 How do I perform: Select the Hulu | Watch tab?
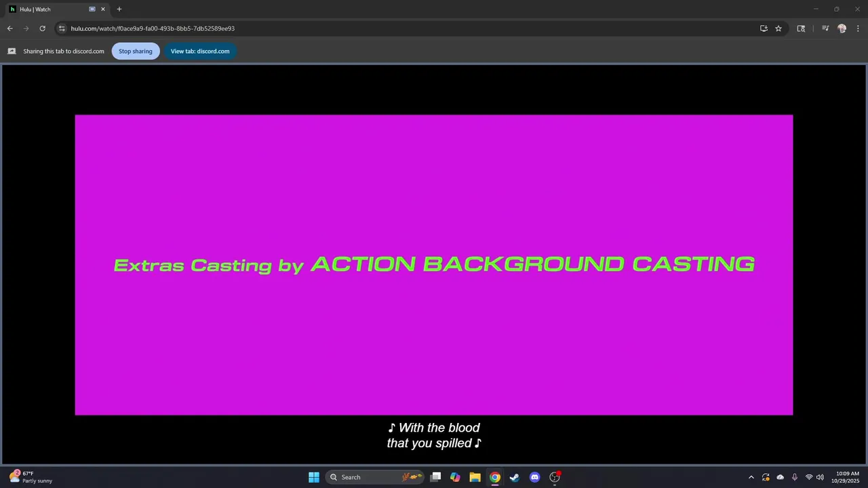pyautogui.click(x=57, y=9)
